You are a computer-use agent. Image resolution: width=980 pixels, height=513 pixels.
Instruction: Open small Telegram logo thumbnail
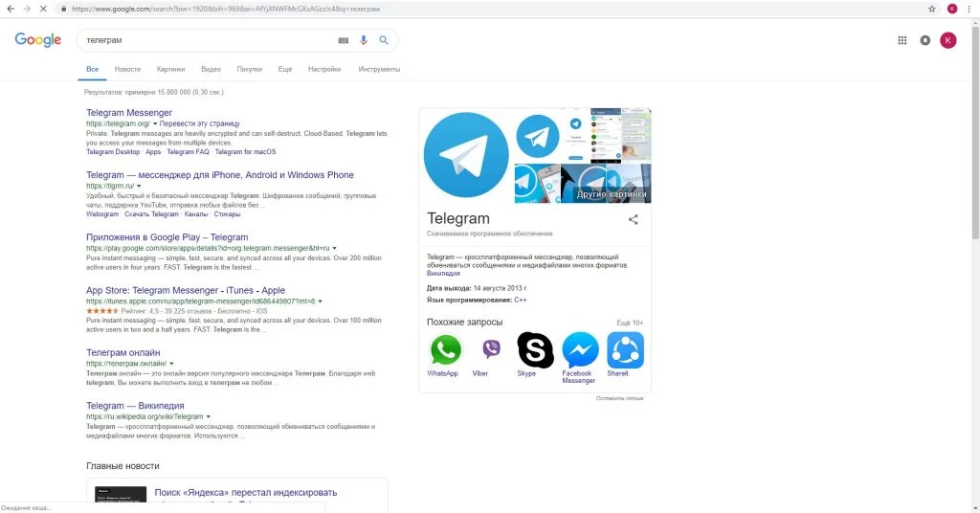point(538,136)
